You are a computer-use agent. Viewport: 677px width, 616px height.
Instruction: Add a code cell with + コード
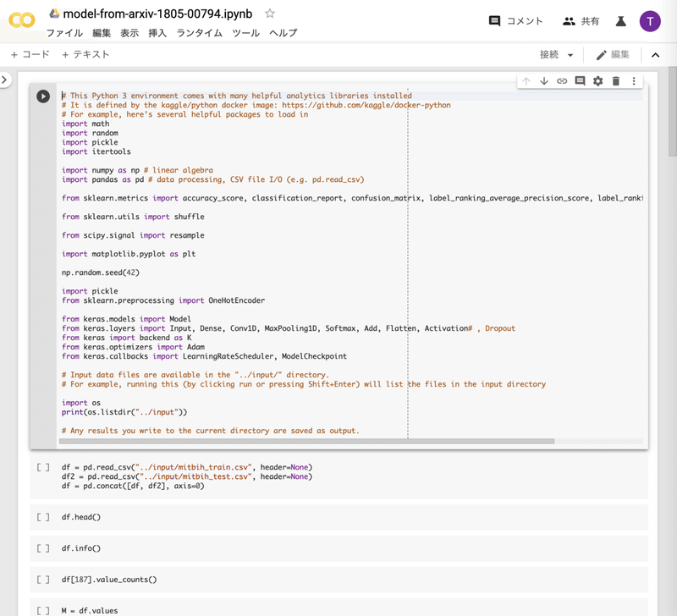click(x=30, y=54)
